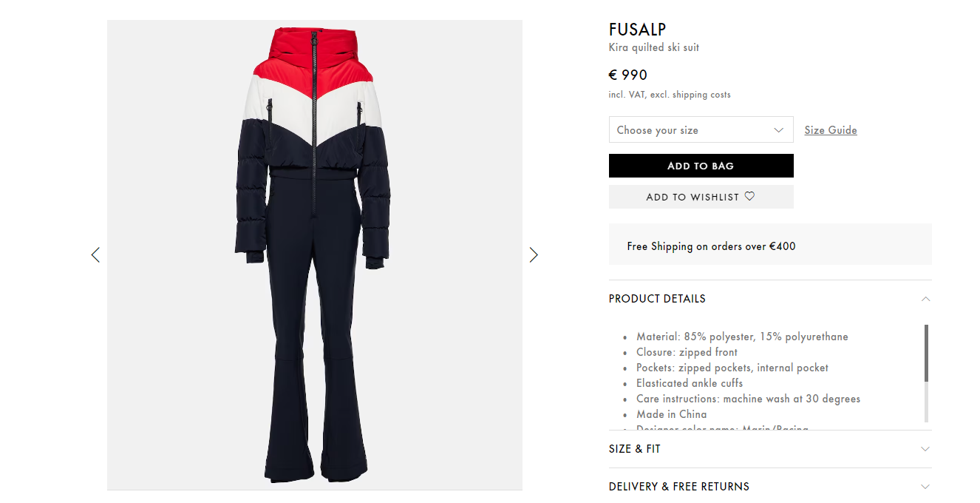Click the Kira ski suit product image
980x503 pixels.
315,254
